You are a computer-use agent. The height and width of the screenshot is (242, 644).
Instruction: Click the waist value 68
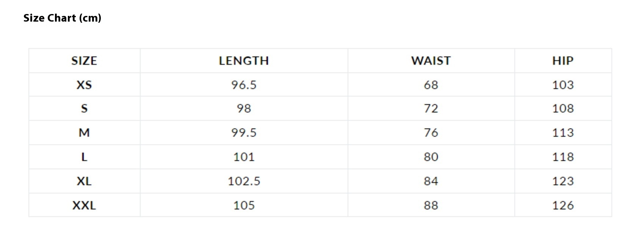point(431,85)
